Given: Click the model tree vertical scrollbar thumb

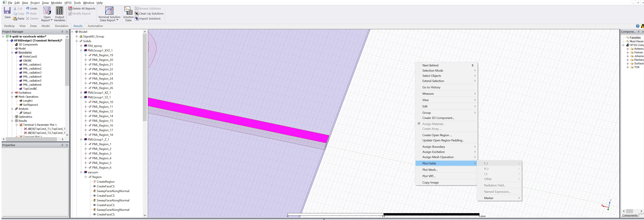Looking at the screenshot, I should click(145, 77).
